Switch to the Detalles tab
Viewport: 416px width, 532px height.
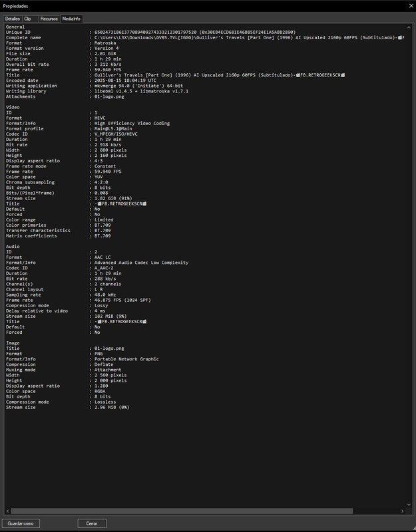tap(13, 19)
